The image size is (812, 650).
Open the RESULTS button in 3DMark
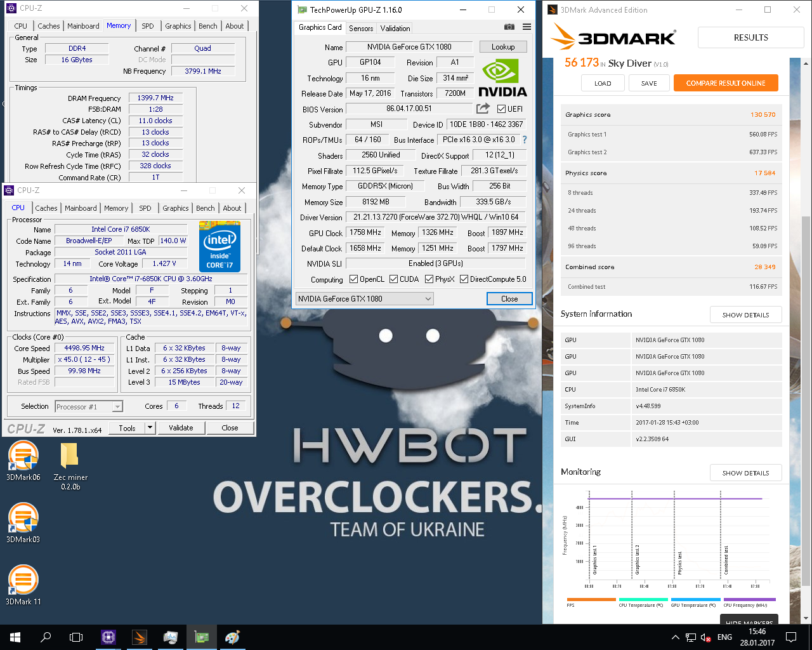pos(751,37)
